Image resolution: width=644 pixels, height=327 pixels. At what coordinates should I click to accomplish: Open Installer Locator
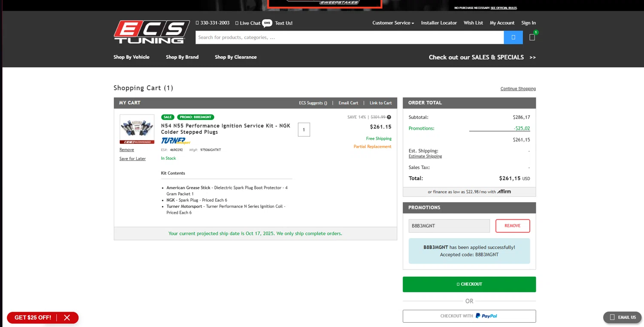[439, 23]
